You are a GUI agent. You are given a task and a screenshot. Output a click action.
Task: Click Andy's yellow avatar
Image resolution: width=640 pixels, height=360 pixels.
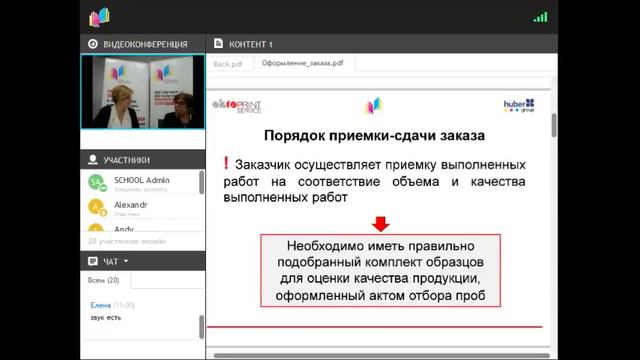click(x=96, y=228)
